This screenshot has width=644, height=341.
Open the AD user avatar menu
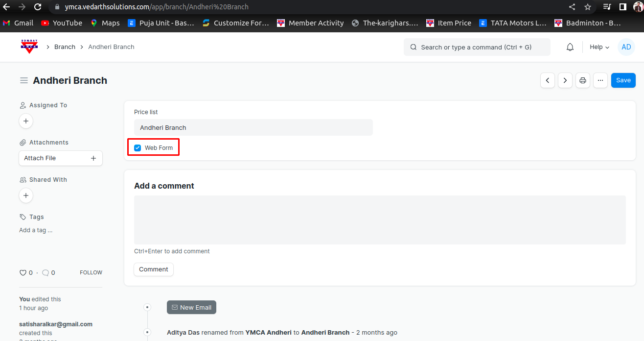coord(626,47)
